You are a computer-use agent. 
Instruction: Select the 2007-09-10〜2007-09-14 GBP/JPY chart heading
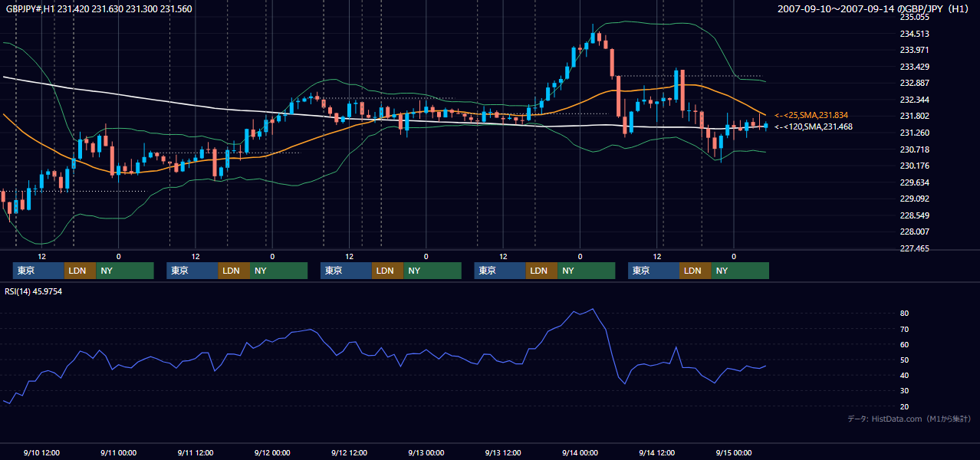pos(874,9)
